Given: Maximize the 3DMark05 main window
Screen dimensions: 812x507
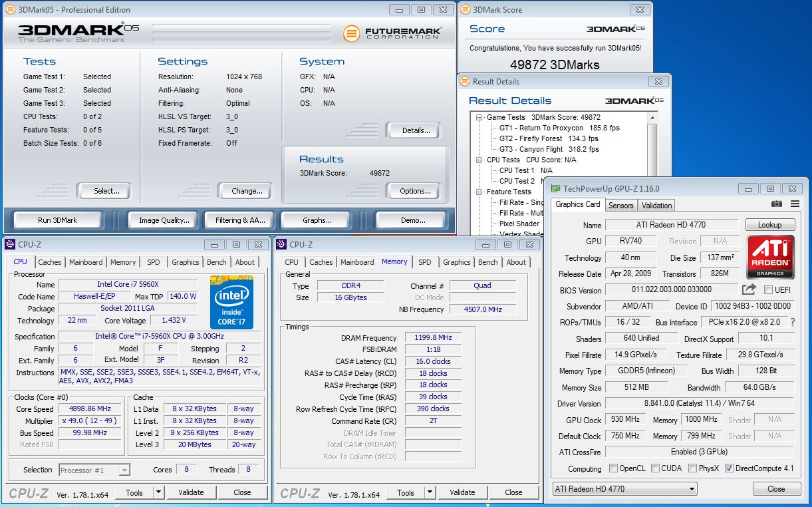Looking at the screenshot, I should [422, 9].
